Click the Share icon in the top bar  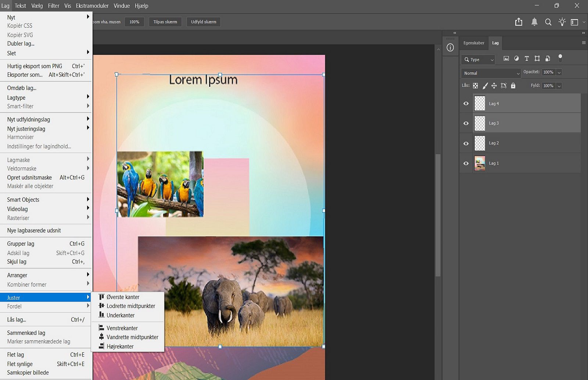coord(519,22)
